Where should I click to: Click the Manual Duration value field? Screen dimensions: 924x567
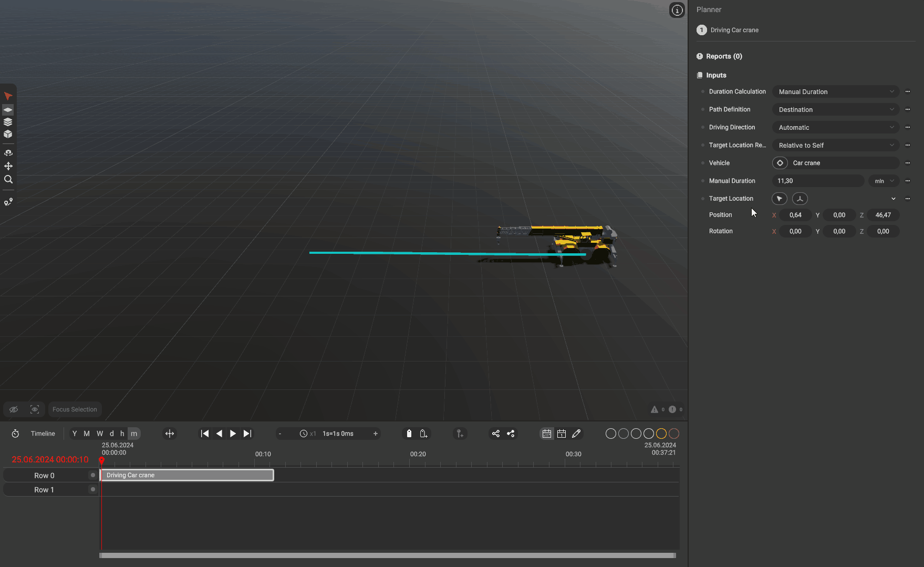pos(818,181)
